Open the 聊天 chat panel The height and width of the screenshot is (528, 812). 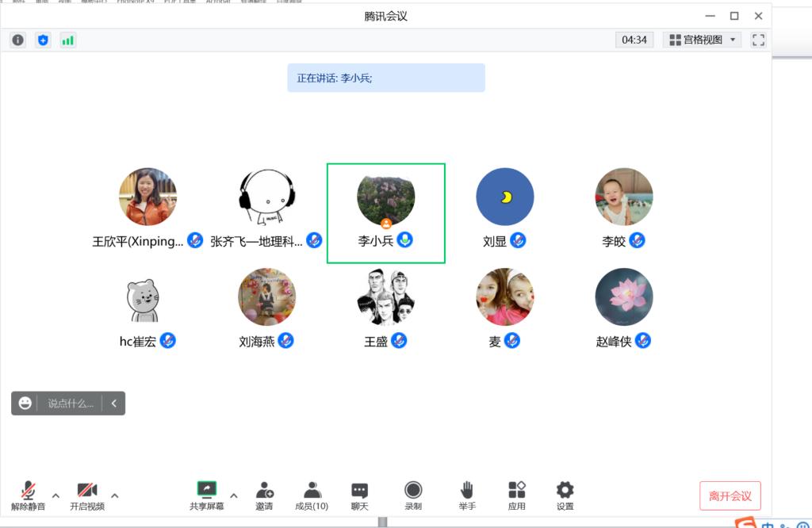[360, 495]
